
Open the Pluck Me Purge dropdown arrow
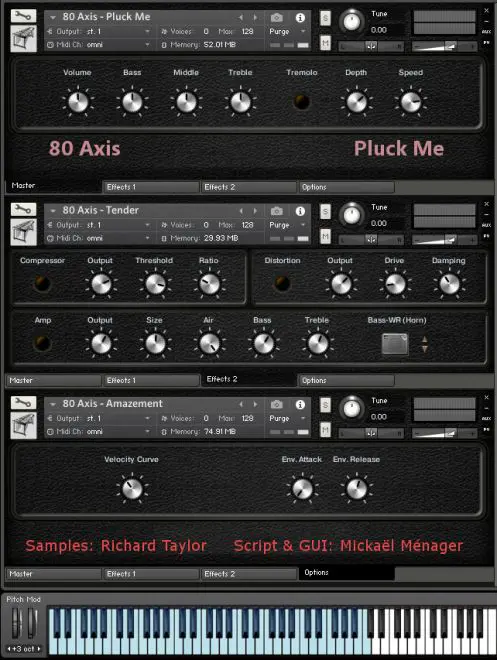(303, 32)
